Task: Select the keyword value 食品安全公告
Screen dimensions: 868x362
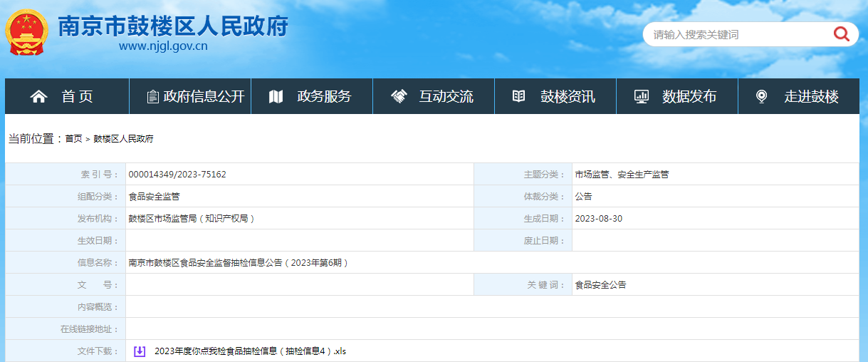Action: tap(601, 285)
